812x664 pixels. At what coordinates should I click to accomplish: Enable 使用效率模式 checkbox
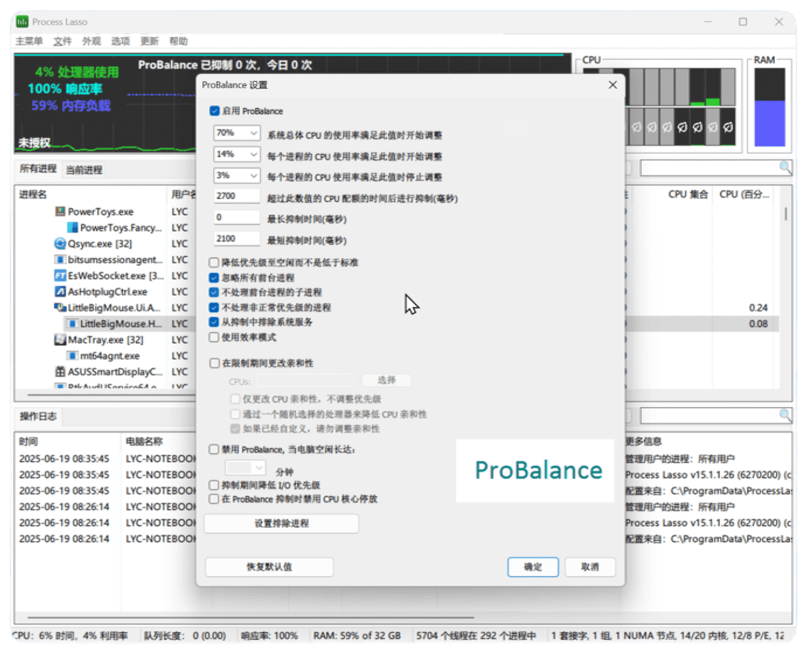coord(214,337)
